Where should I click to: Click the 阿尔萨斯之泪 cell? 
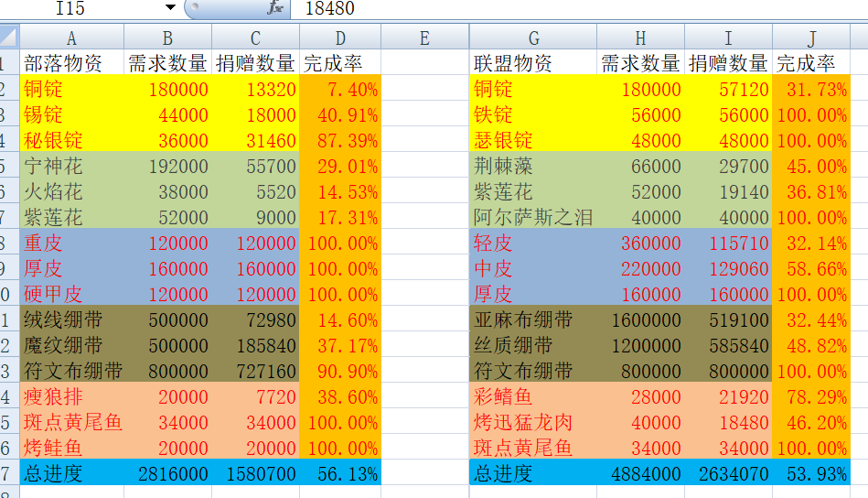tap(533, 218)
